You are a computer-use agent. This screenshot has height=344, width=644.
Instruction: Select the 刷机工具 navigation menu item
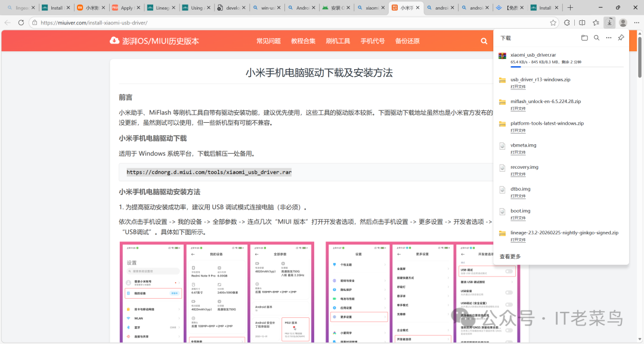pos(338,41)
